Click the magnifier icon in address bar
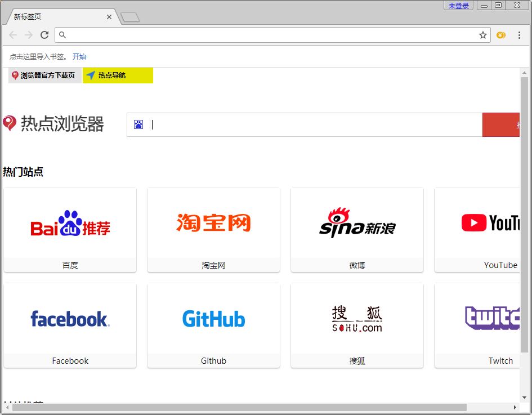532x415 pixels. (62, 34)
